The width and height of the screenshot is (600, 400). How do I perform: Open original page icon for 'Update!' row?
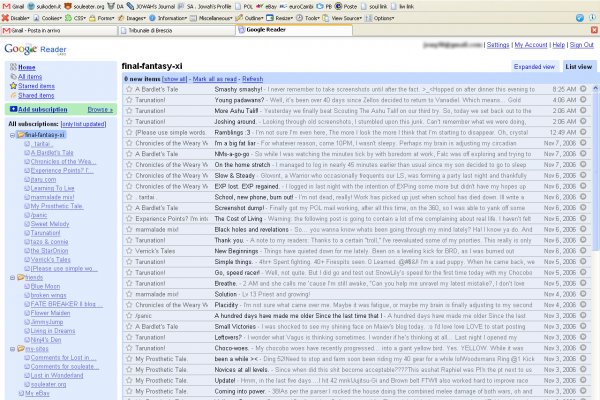(x=583, y=380)
